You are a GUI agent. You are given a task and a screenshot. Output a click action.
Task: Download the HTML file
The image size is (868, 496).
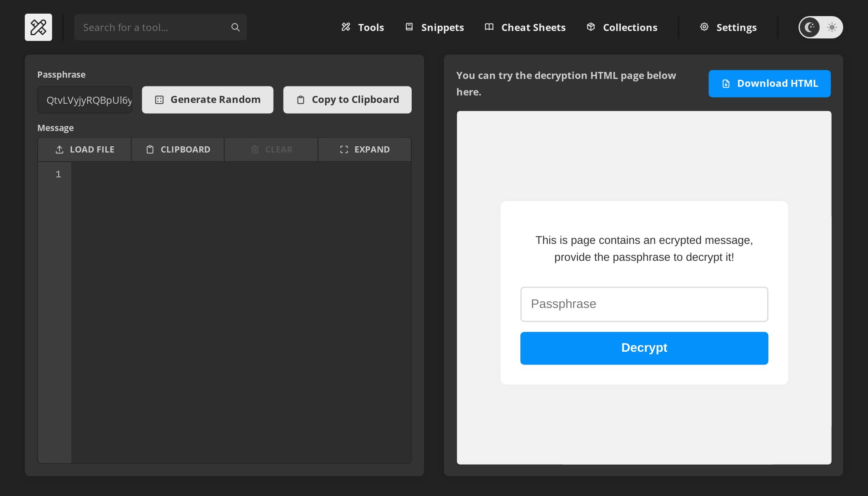pos(770,83)
